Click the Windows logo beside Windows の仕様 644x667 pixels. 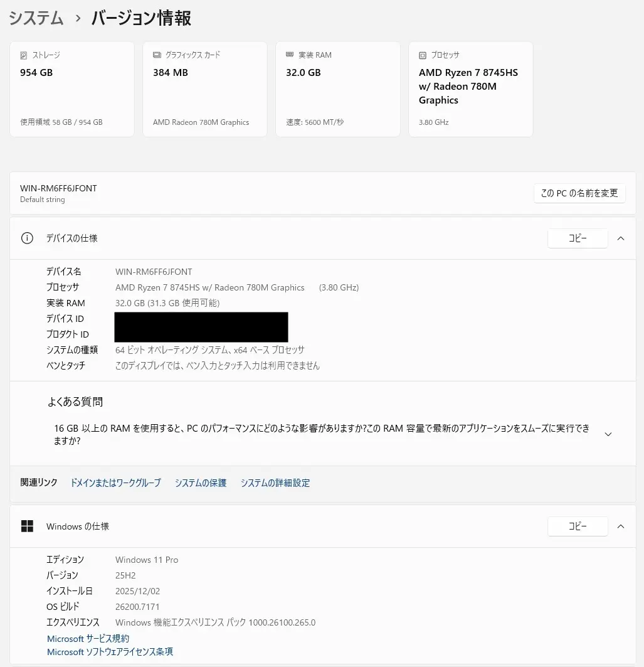[26, 526]
